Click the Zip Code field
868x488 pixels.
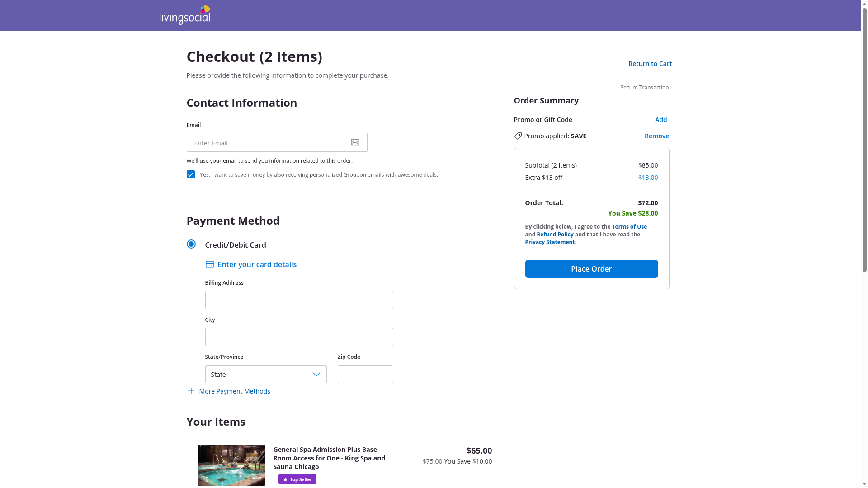(x=365, y=375)
